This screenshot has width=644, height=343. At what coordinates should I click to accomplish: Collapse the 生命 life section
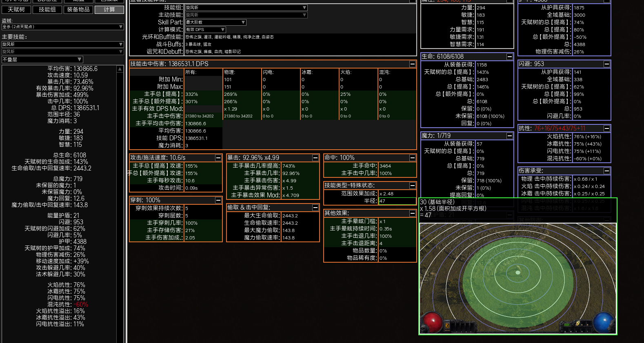point(509,57)
